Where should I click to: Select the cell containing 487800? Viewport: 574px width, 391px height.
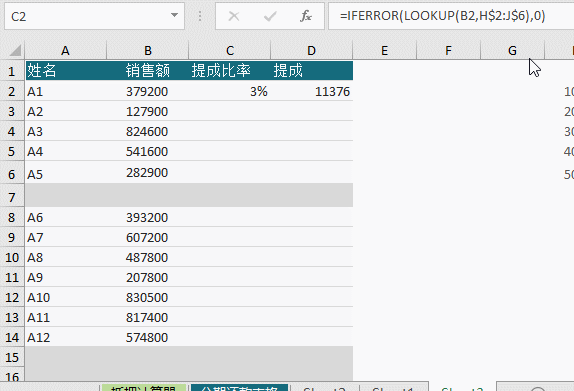(148, 257)
